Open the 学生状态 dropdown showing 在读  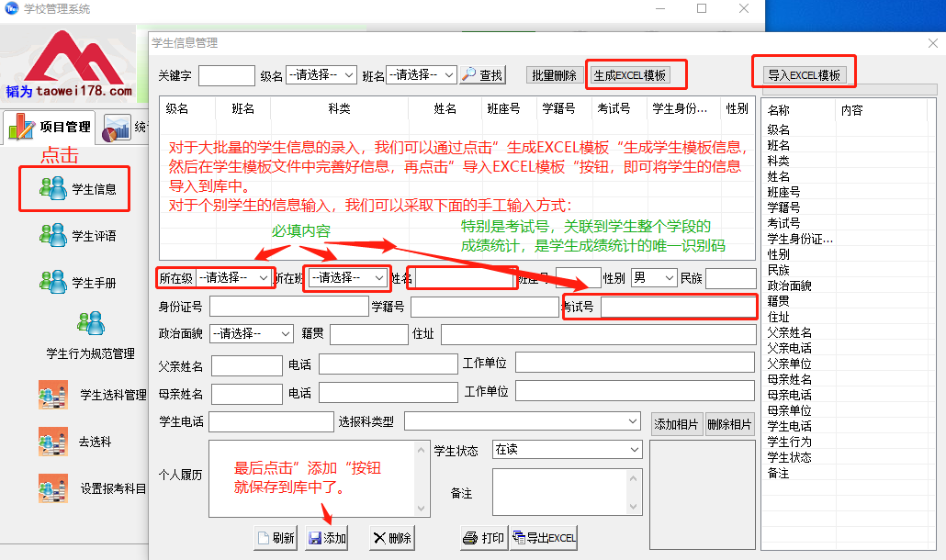(x=567, y=448)
